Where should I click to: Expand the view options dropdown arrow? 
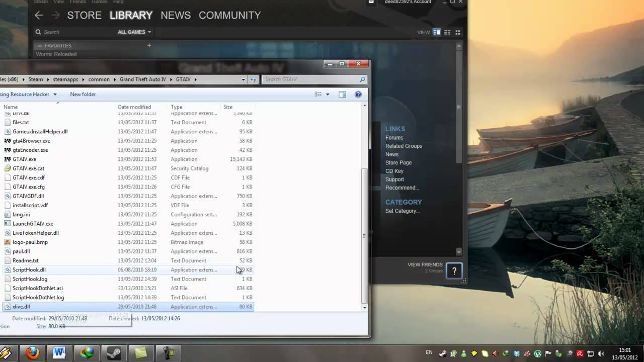tap(328, 95)
